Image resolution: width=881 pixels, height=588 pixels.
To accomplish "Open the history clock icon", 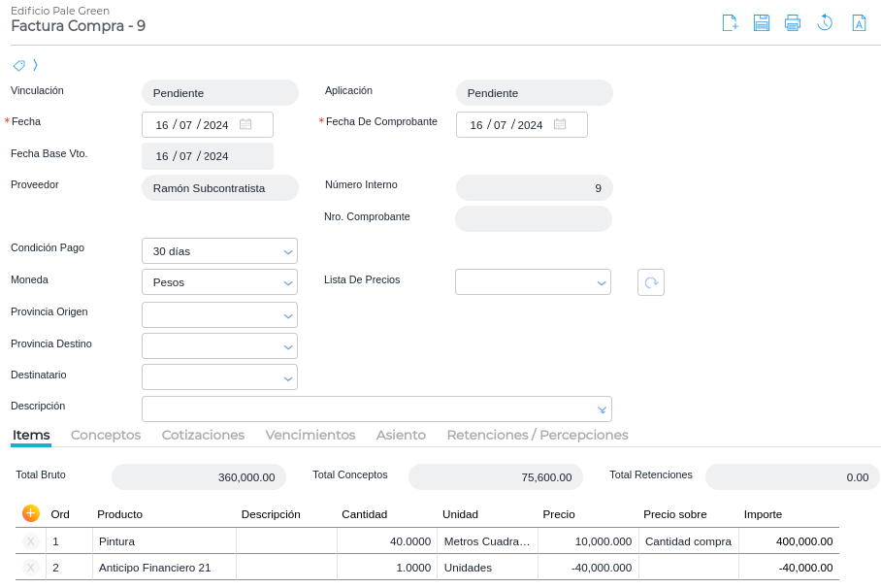I will pos(825,23).
